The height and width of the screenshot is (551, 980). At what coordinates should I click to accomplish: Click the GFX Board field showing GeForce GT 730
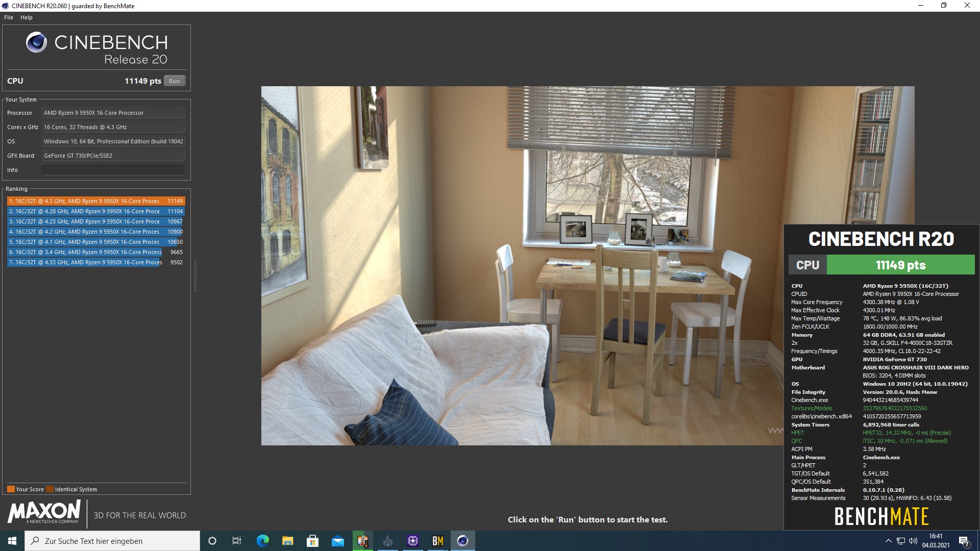(x=113, y=156)
